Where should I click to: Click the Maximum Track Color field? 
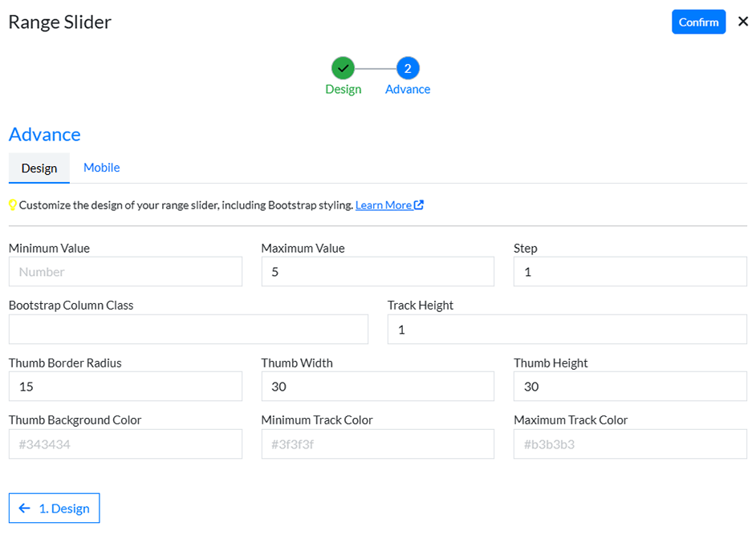click(x=630, y=444)
